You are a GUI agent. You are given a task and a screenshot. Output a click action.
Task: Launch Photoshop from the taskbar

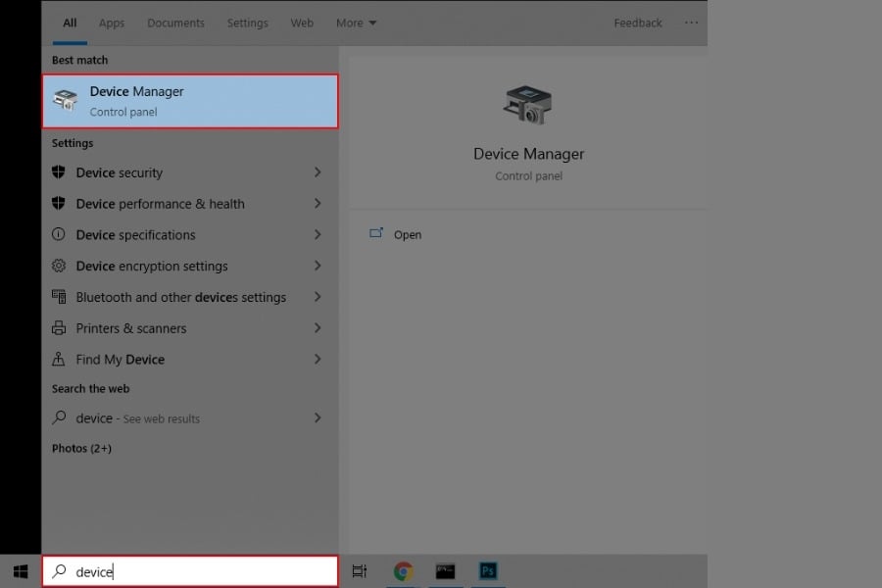pos(488,571)
